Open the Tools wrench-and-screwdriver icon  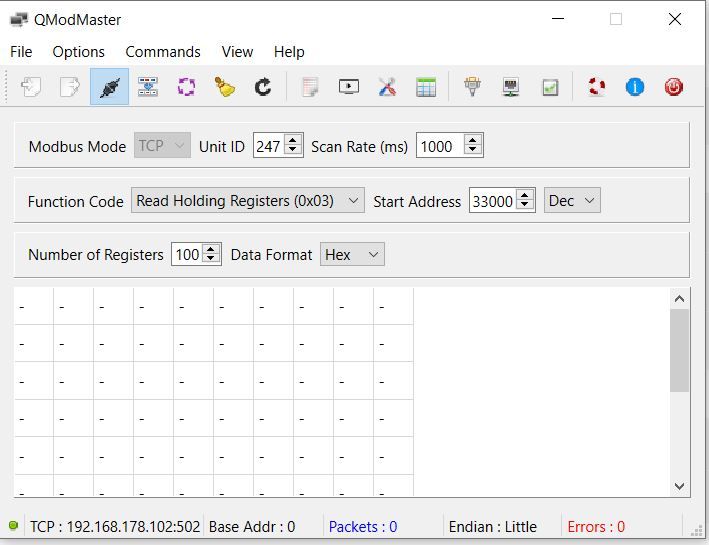[388, 86]
